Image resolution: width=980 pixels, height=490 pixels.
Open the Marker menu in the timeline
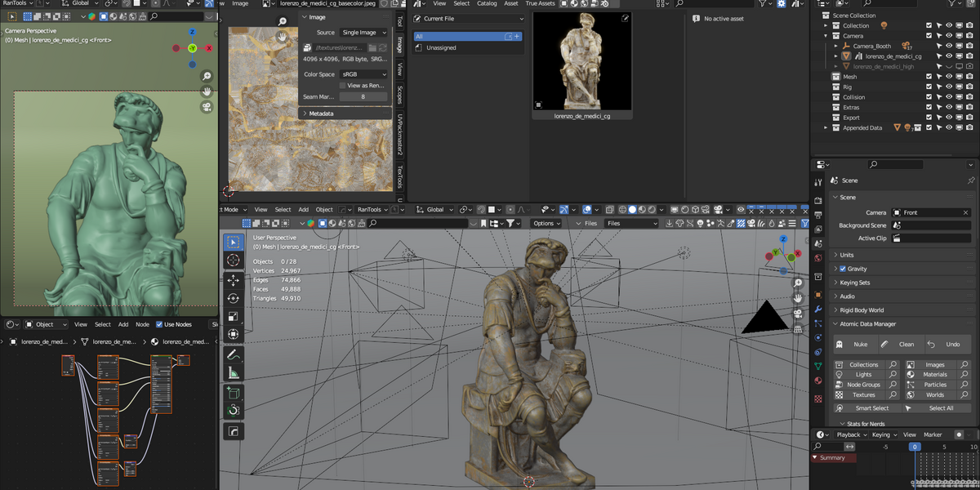click(933, 434)
